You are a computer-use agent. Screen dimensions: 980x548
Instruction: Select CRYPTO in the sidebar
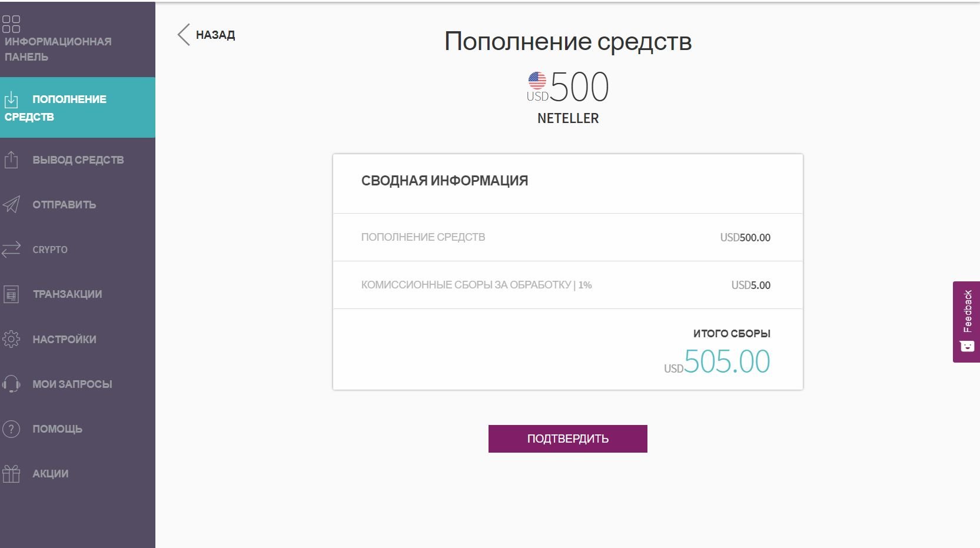pos(50,250)
